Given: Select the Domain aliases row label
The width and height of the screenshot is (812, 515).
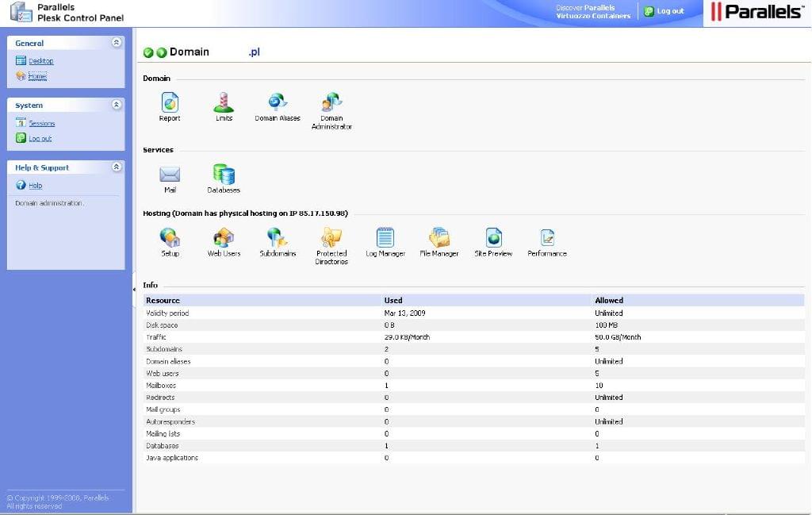Looking at the screenshot, I should (x=168, y=362).
